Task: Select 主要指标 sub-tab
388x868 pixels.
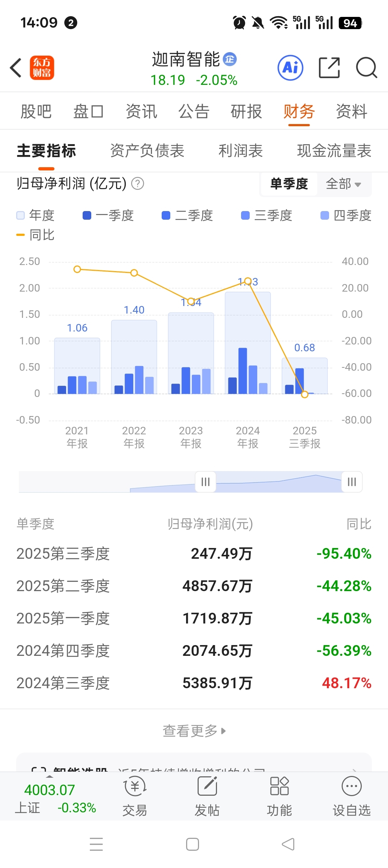Action: (x=46, y=151)
